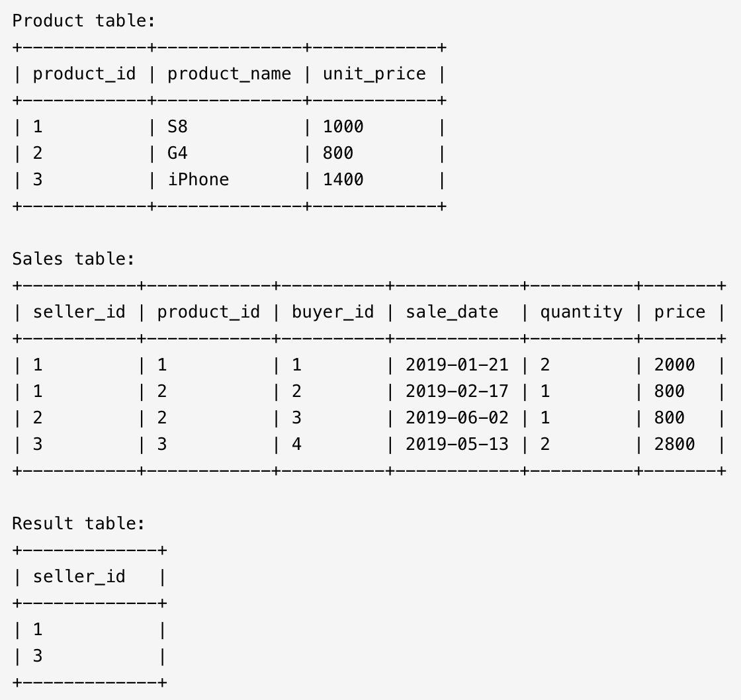Select the sale_date column header
The height and width of the screenshot is (700, 741).
pos(451,312)
